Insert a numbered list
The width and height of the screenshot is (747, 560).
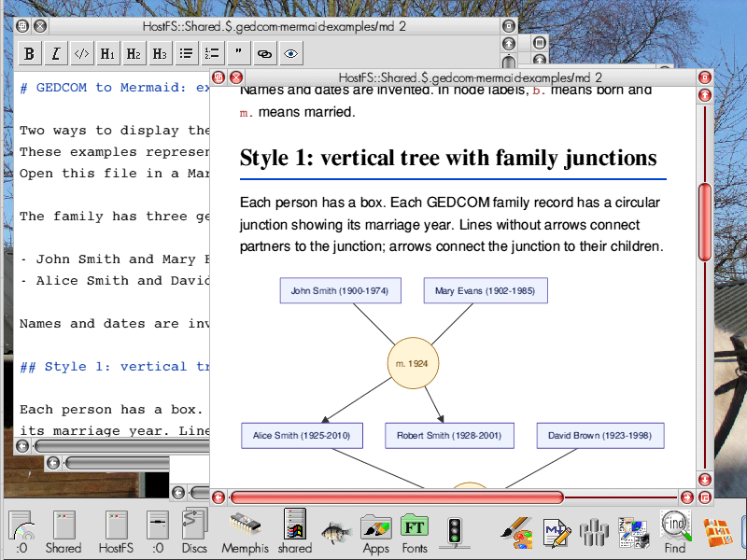click(x=213, y=53)
